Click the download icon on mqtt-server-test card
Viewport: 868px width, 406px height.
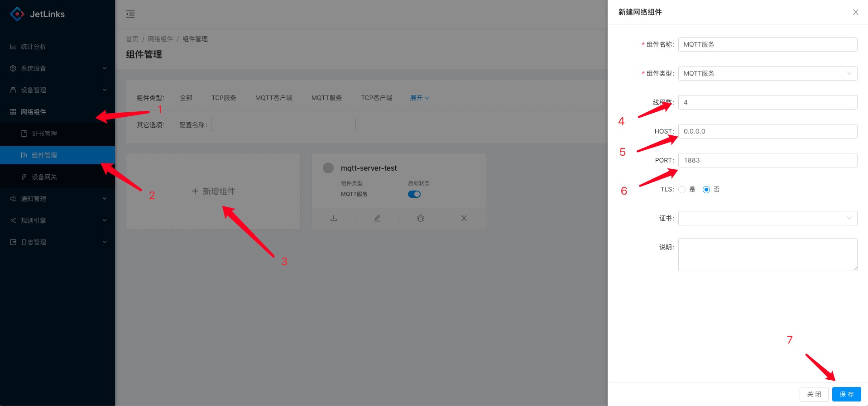(x=334, y=218)
